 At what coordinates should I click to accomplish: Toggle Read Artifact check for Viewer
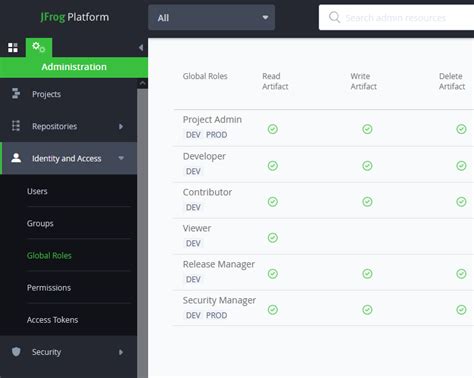273,238
